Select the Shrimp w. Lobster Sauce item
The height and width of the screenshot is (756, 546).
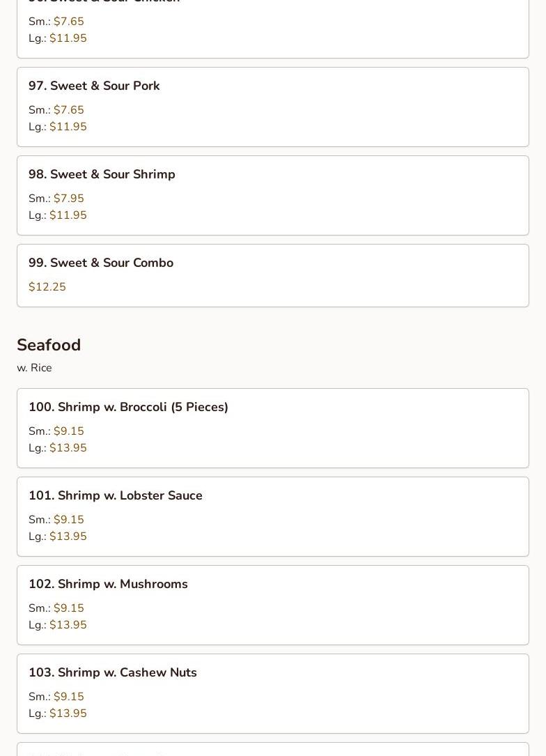[116, 495]
